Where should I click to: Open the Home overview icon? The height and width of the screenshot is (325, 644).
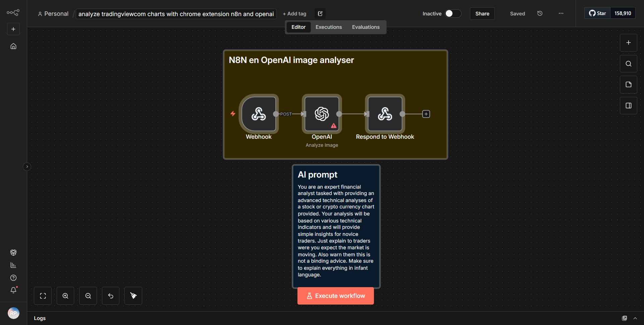tap(13, 46)
